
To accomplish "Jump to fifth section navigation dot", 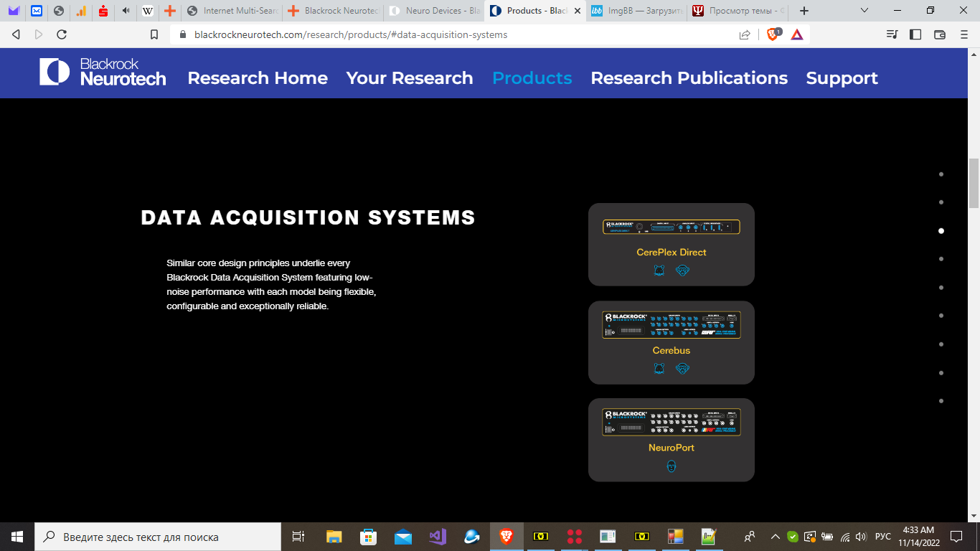I will coord(941,288).
